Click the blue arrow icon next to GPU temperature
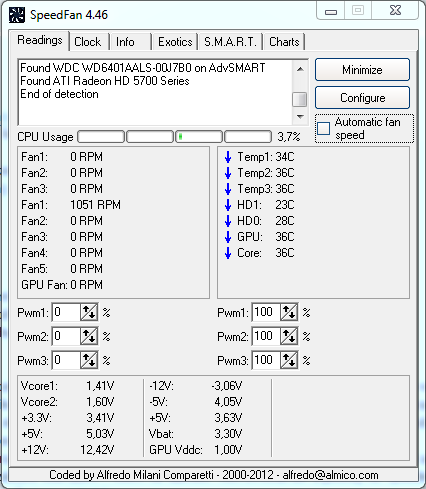426x489 pixels. [228, 237]
